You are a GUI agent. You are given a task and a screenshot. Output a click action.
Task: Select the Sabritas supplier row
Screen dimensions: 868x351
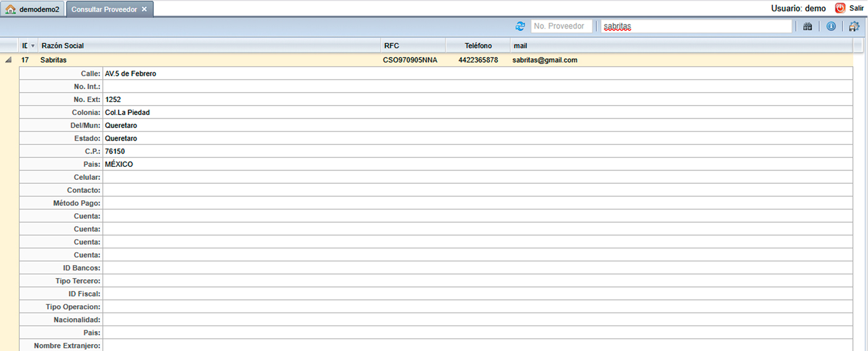[x=185, y=60]
